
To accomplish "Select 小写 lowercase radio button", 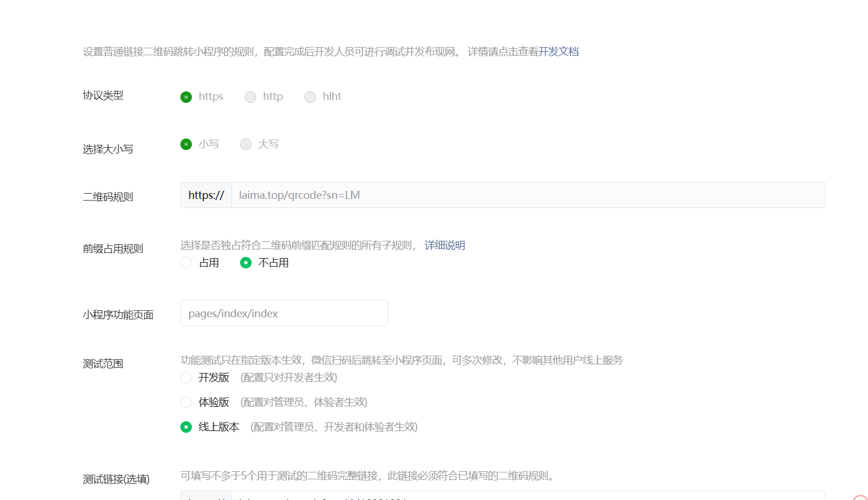I will (x=186, y=144).
